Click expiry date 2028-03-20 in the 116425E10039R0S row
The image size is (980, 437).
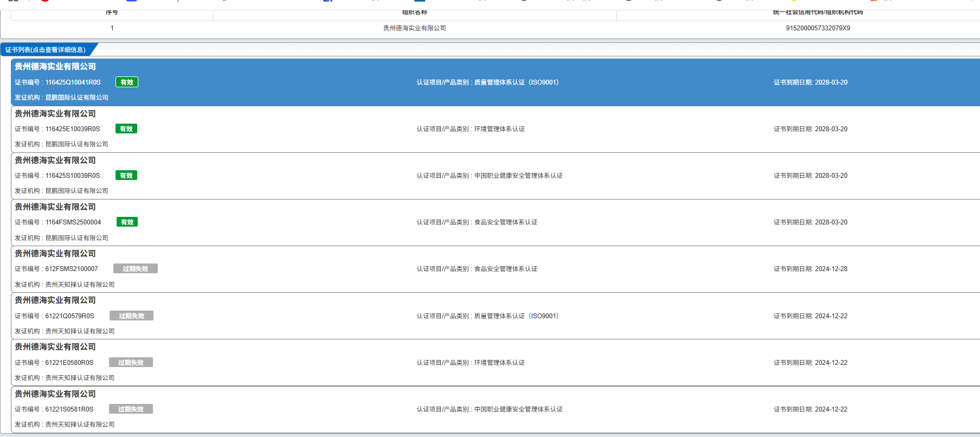[x=831, y=129]
